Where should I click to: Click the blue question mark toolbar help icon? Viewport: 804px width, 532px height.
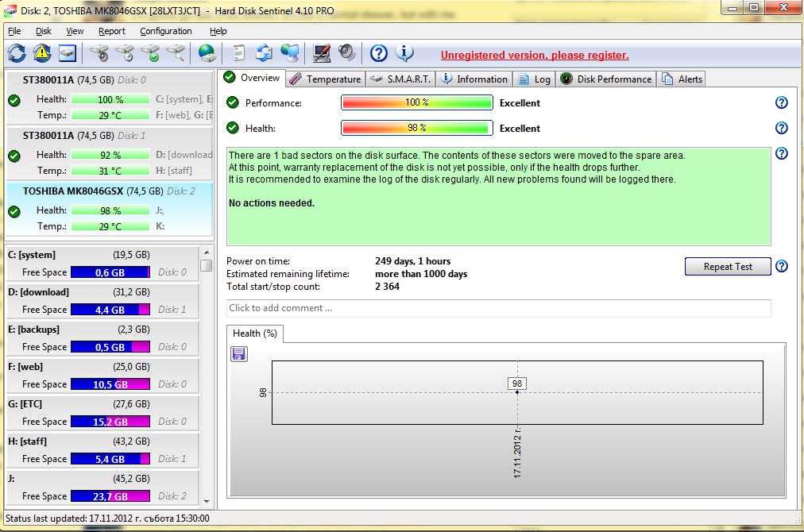coord(379,52)
